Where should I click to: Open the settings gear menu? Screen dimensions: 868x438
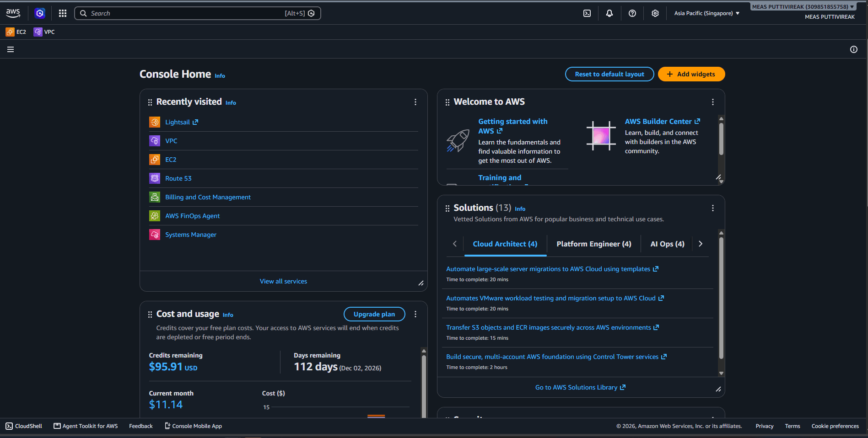(x=655, y=13)
